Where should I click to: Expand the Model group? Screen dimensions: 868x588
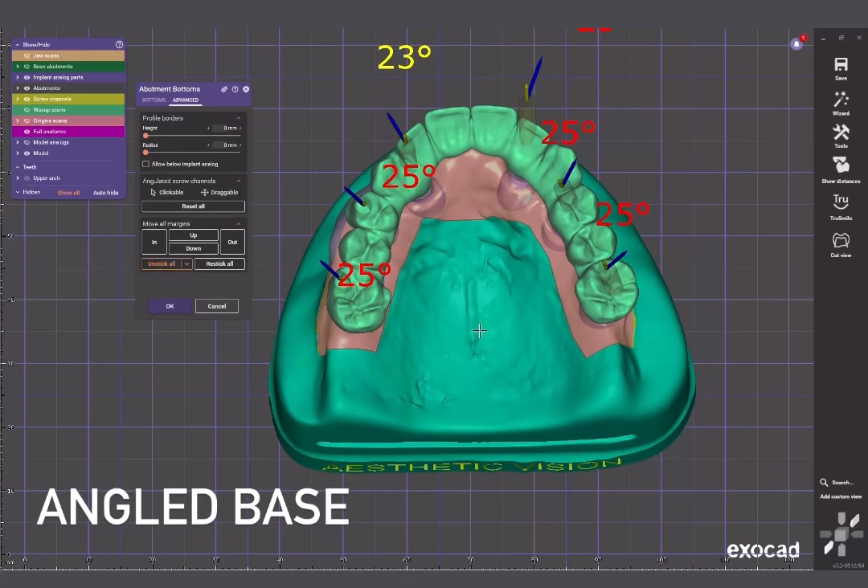point(17,153)
